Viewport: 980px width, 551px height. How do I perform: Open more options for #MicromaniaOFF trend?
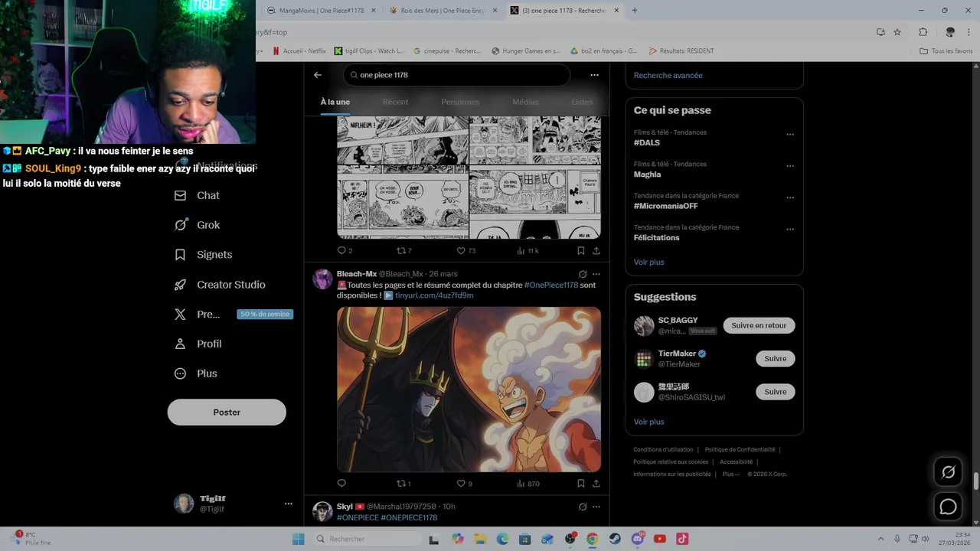click(790, 197)
